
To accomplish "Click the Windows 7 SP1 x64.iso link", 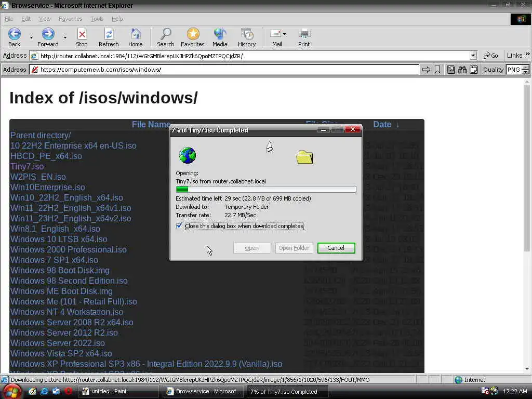I will pyautogui.click(x=54, y=260).
